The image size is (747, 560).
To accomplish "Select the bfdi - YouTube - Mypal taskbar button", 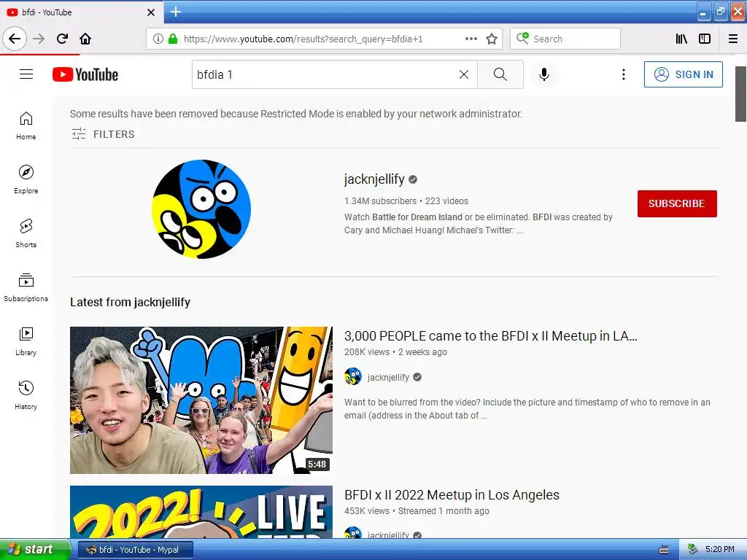I will 136,550.
